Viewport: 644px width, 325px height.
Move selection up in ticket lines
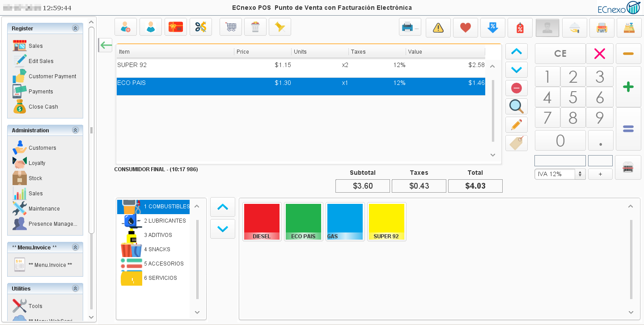tap(517, 51)
